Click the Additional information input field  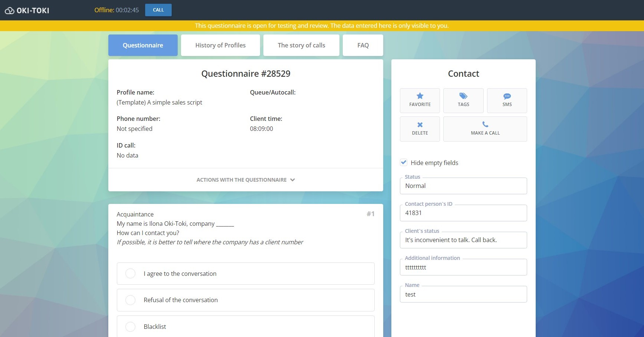point(463,267)
